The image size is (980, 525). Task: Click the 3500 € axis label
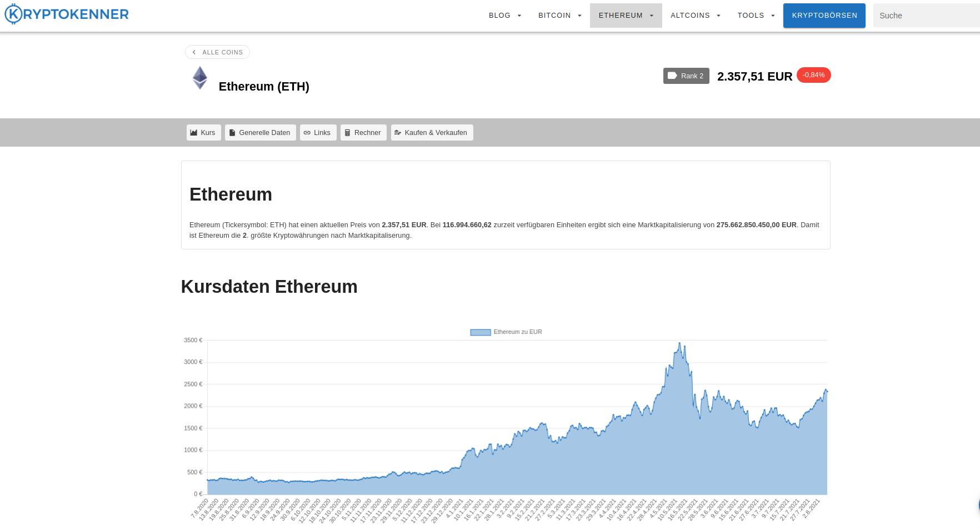(x=193, y=340)
